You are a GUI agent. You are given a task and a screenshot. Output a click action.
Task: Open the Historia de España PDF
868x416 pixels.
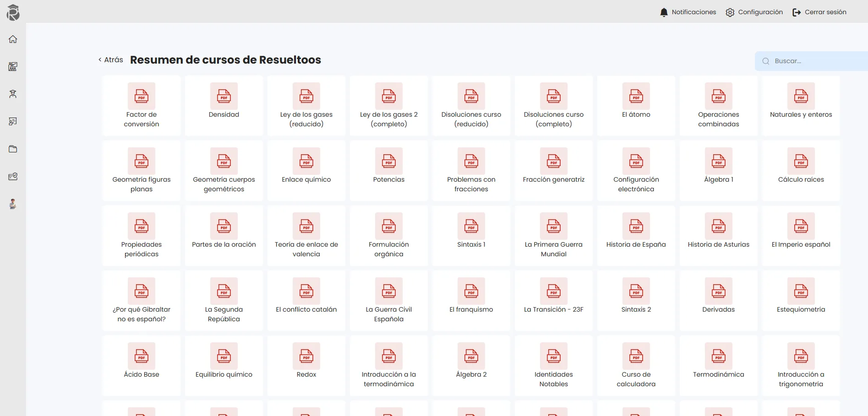click(x=636, y=236)
